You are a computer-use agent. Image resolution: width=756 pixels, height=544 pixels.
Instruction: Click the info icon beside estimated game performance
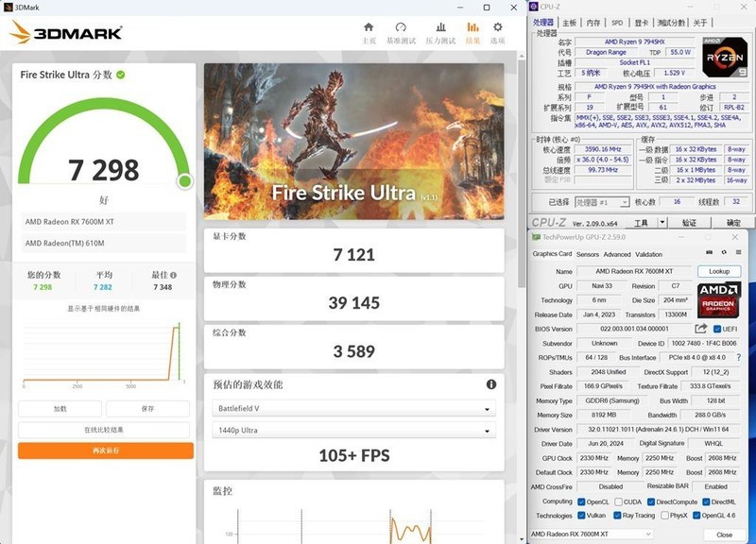coord(491,384)
